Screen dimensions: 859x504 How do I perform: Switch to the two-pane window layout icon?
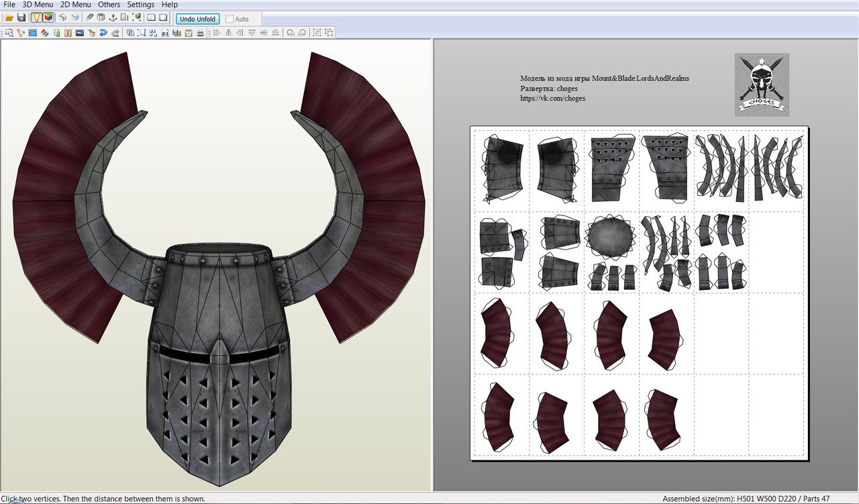click(x=151, y=17)
